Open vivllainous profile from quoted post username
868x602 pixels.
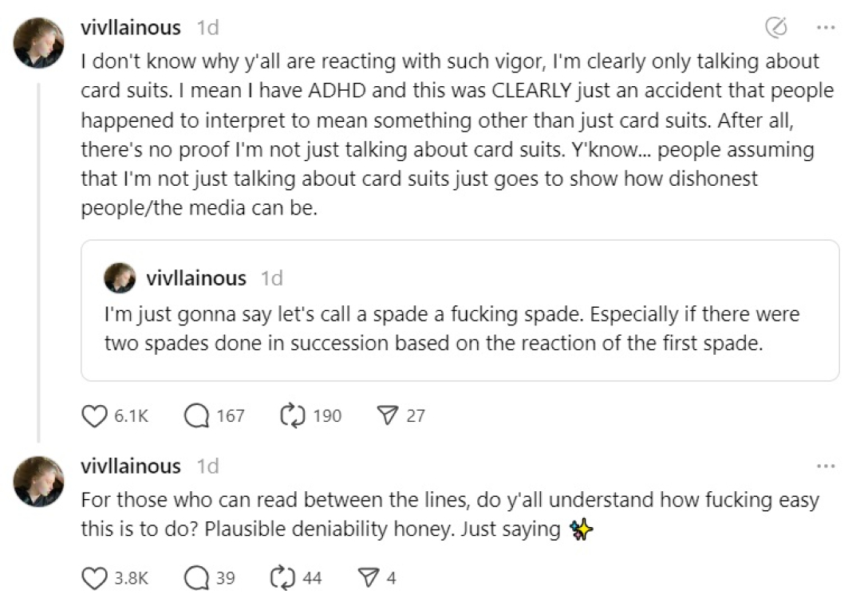[196, 278]
